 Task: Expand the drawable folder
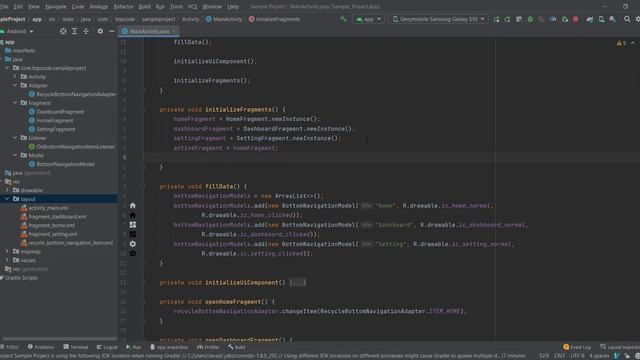(x=7, y=190)
